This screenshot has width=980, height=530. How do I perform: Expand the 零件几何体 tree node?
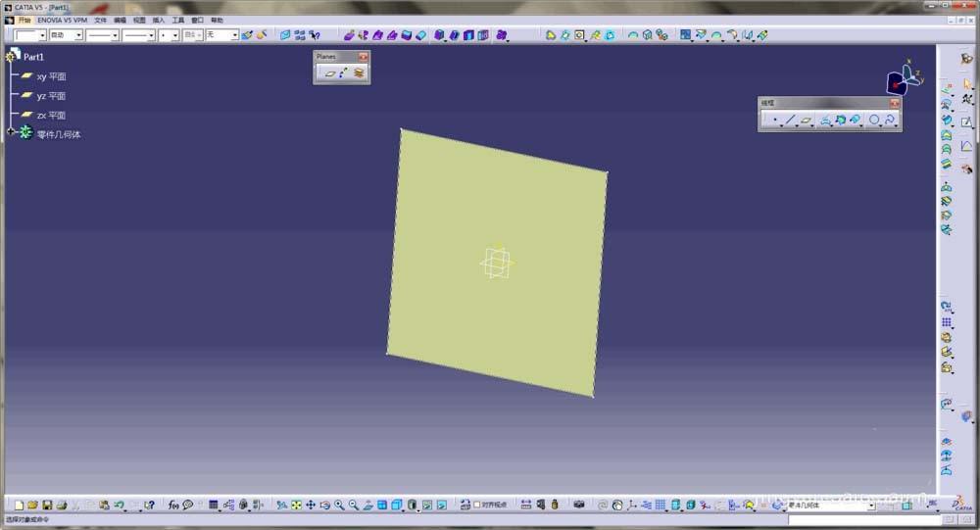(x=11, y=132)
